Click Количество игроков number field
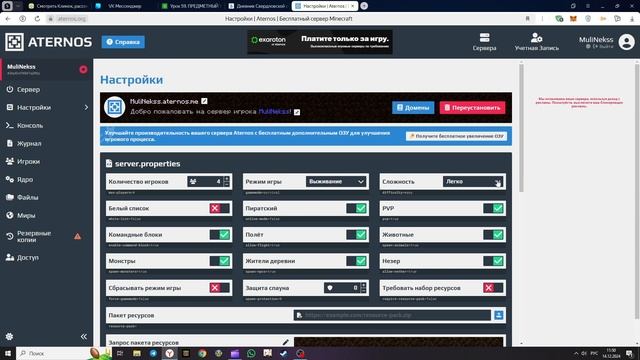 (209, 182)
